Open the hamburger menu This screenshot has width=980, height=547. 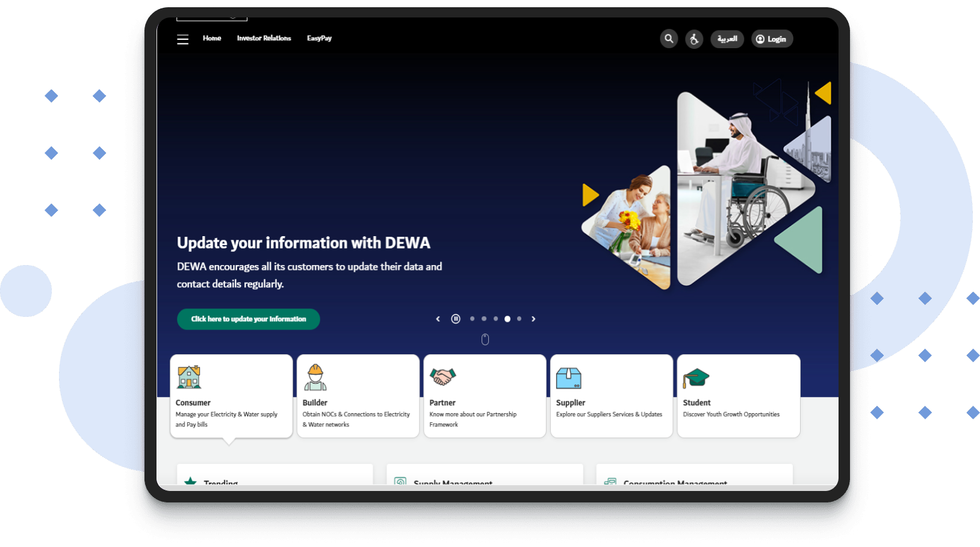tap(182, 40)
